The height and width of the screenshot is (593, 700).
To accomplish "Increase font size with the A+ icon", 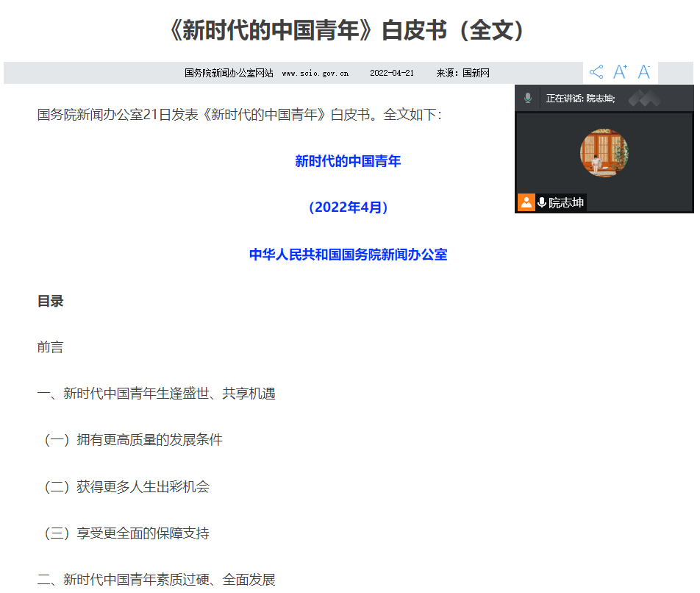I will (620, 72).
